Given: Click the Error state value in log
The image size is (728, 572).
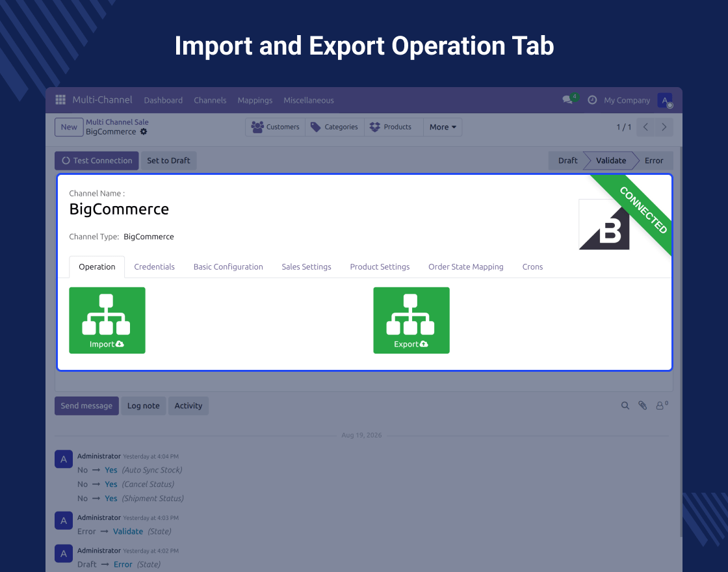Looking at the screenshot, I should coord(123,565).
